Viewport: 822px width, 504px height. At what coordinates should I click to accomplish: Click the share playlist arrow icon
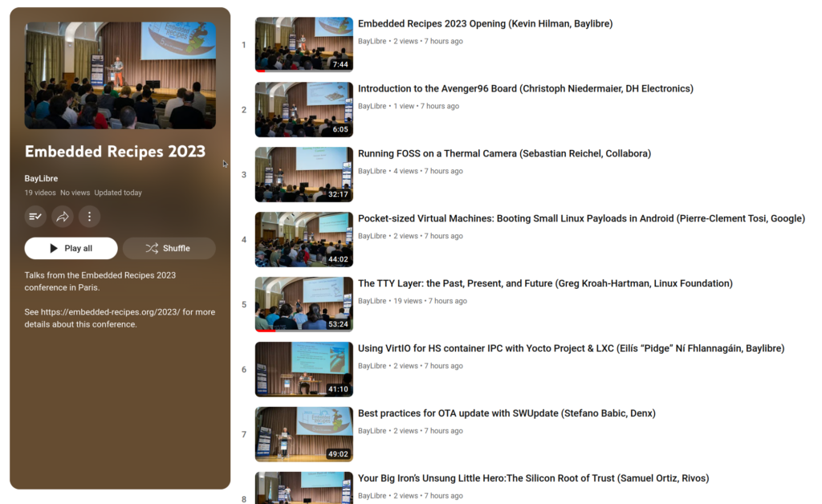[63, 217]
